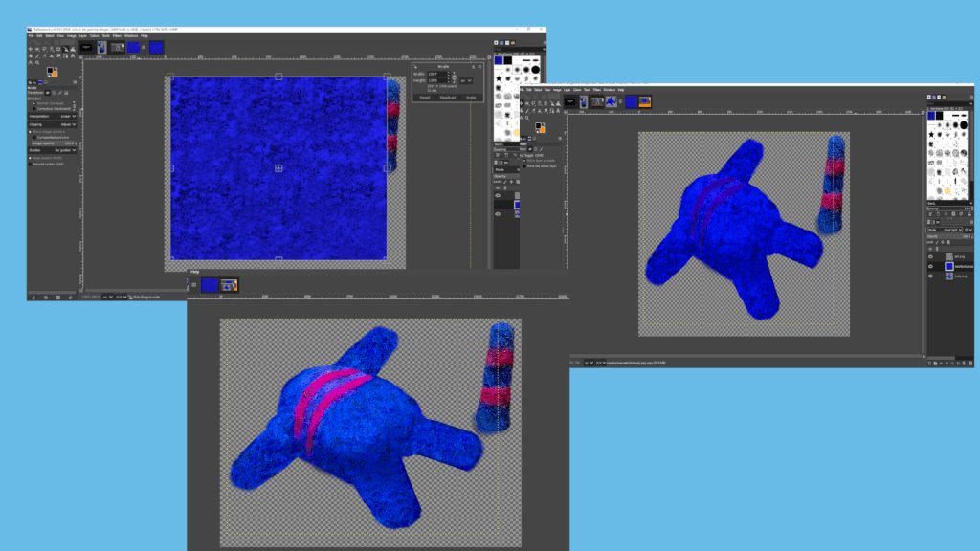The width and height of the screenshot is (980, 551).
Task: Open Windows menu in right window
Action: 610,90
